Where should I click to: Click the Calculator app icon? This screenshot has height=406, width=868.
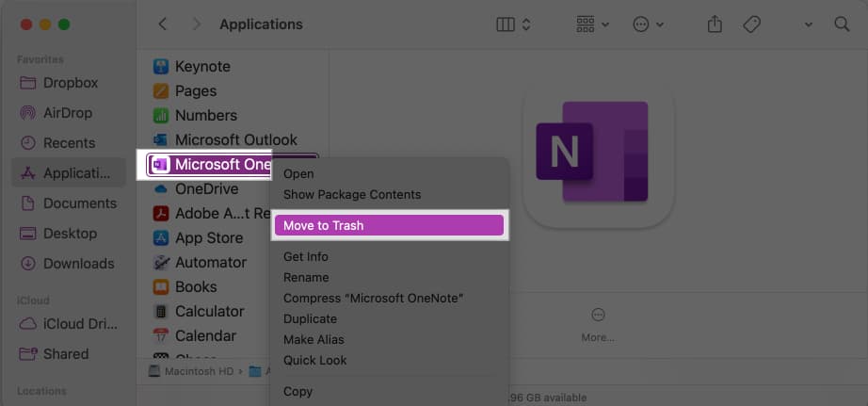pos(161,311)
